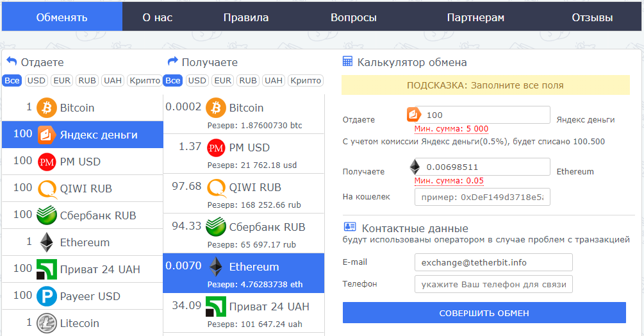
Task: Filter Отдаете list by RUB
Action: click(x=87, y=81)
